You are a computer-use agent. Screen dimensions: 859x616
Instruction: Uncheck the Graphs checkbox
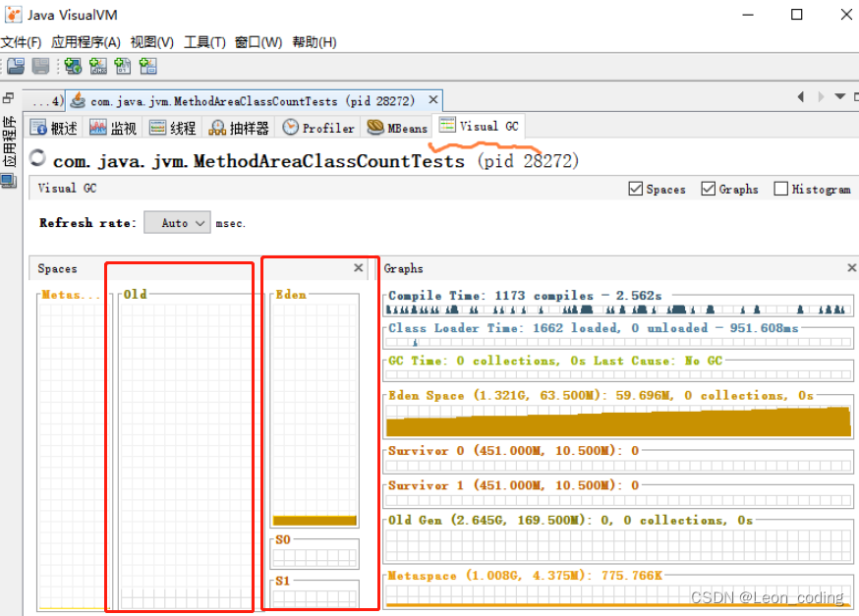(709, 189)
